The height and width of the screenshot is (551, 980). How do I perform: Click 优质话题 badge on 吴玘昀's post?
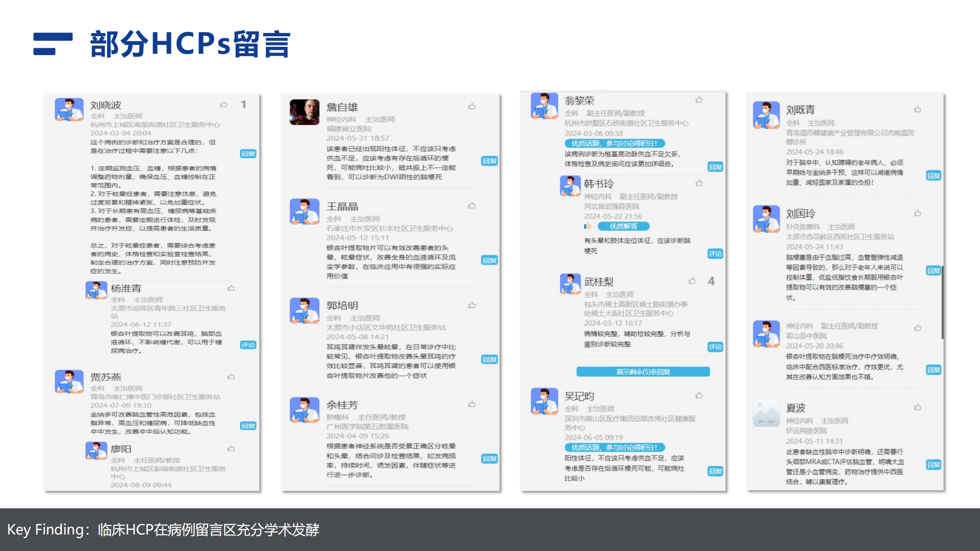click(614, 447)
